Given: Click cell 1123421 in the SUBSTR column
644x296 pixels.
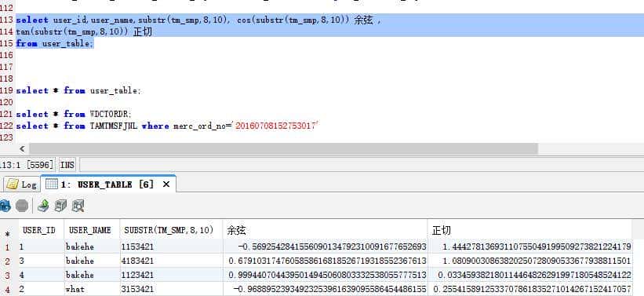Looking at the screenshot, I should (x=171, y=275).
